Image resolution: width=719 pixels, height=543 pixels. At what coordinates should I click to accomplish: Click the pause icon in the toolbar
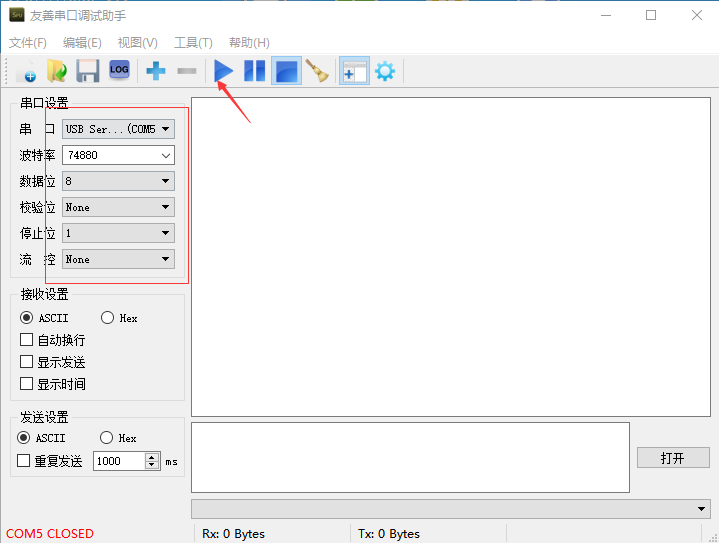pos(255,71)
